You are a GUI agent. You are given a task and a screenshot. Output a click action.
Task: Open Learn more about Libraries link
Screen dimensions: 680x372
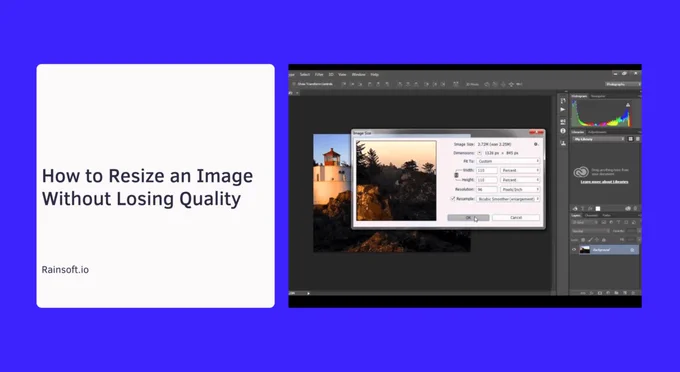pyautogui.click(x=605, y=182)
